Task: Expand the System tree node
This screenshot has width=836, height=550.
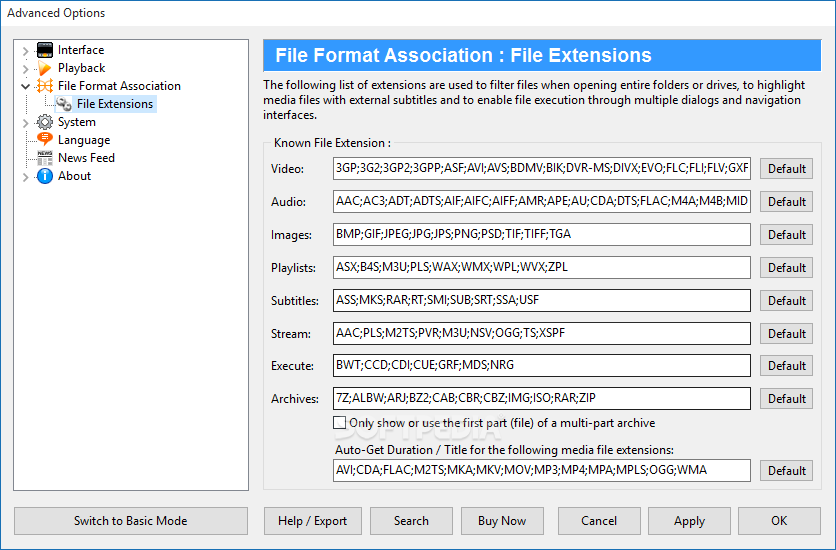Action: pos(25,123)
